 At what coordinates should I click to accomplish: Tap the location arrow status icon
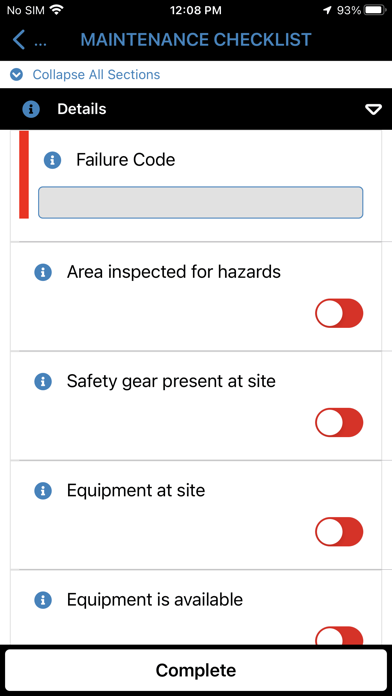click(x=327, y=11)
